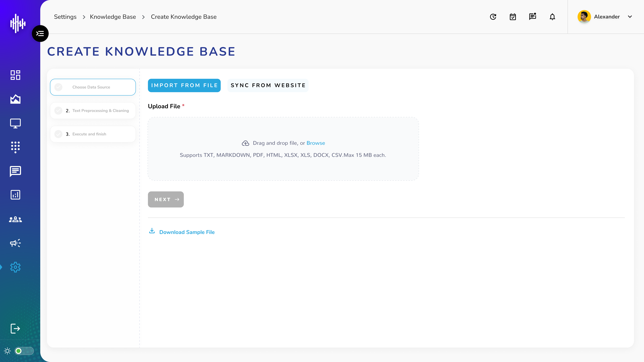Expand the Alexander user dropdown chevron
The height and width of the screenshot is (362, 644).
[x=630, y=17]
